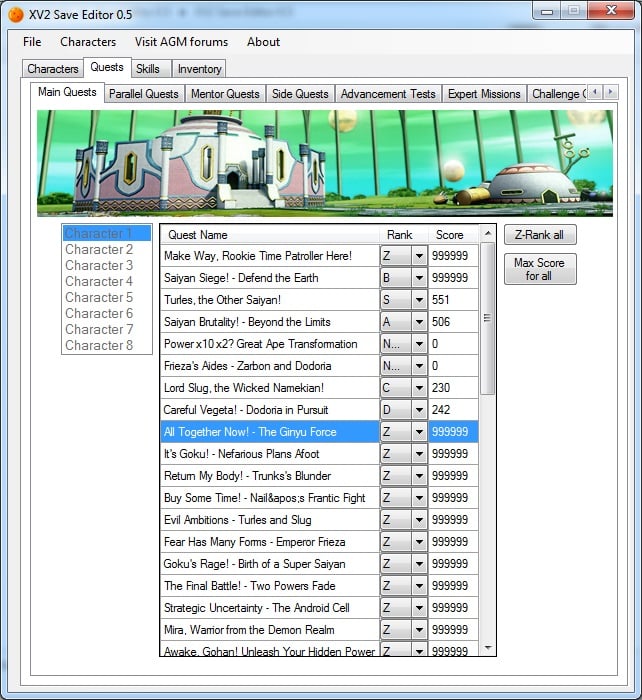Open the partially shown Challenge sub-tab
The height and width of the screenshot is (700, 642).
tap(557, 94)
